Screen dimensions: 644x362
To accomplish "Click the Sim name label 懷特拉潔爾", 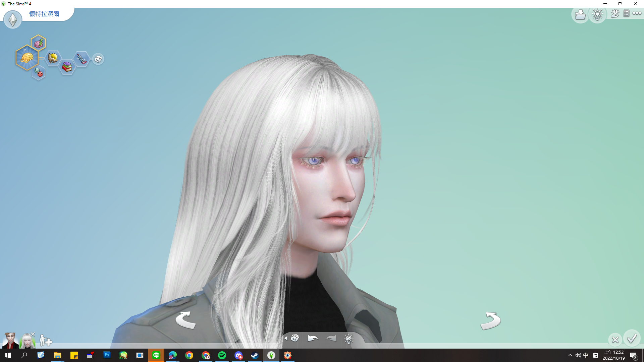I will [x=44, y=14].
